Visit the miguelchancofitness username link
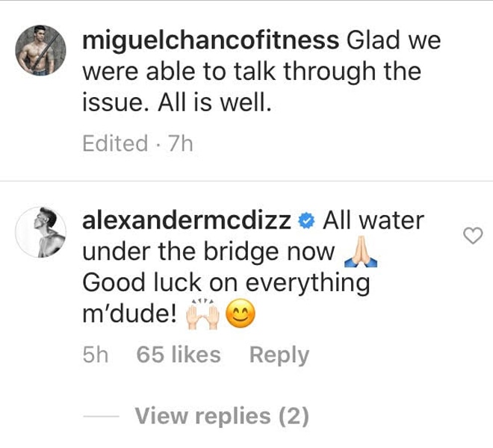This screenshot has height=448, width=493. (x=211, y=40)
